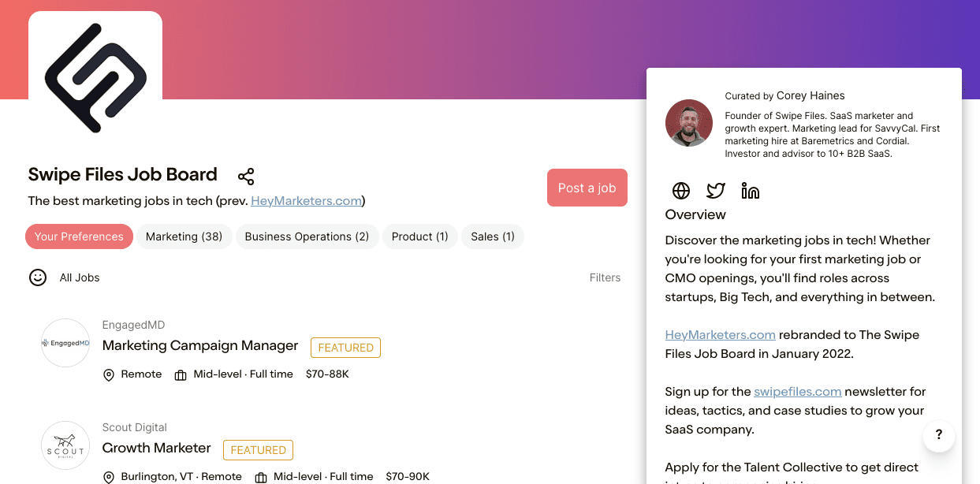980x484 pixels.
Task: Open the Marketing Campaign Manager job
Action: (x=200, y=345)
